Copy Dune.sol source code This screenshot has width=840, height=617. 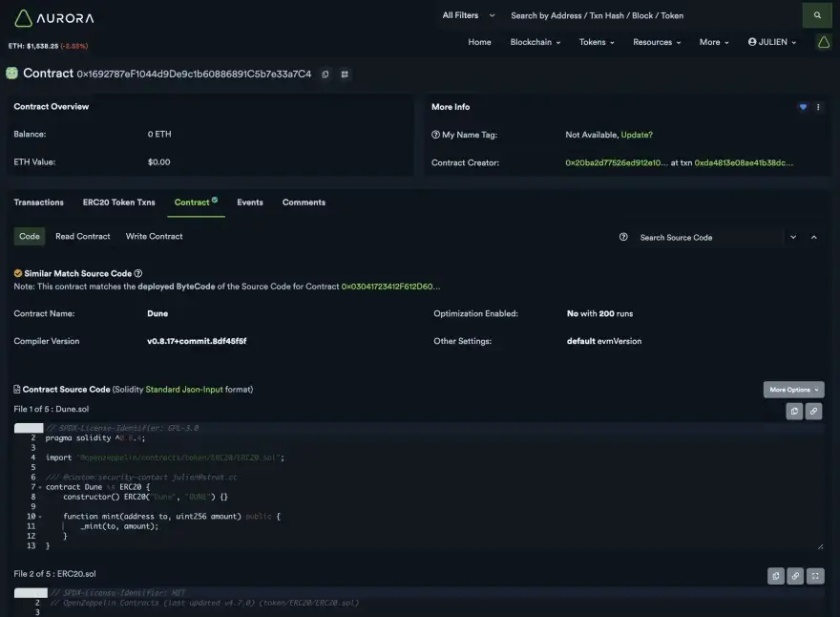[794, 411]
